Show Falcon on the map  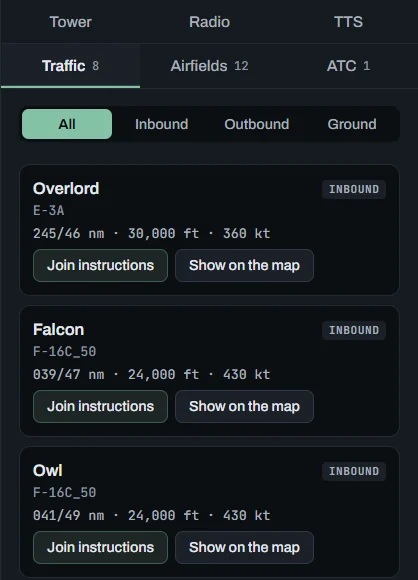tap(245, 406)
